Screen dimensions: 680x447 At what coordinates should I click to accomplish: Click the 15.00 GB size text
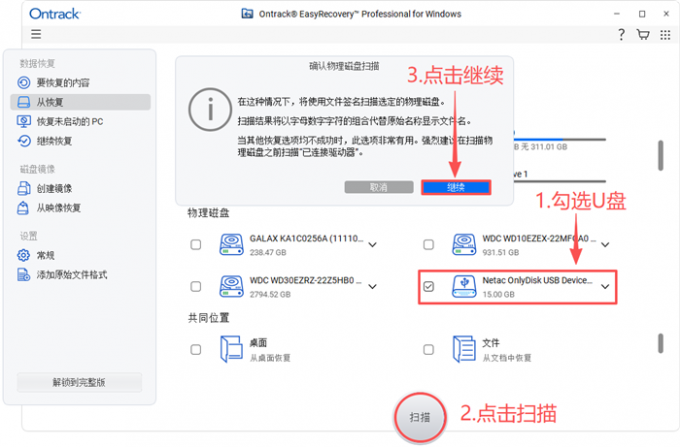point(499,294)
